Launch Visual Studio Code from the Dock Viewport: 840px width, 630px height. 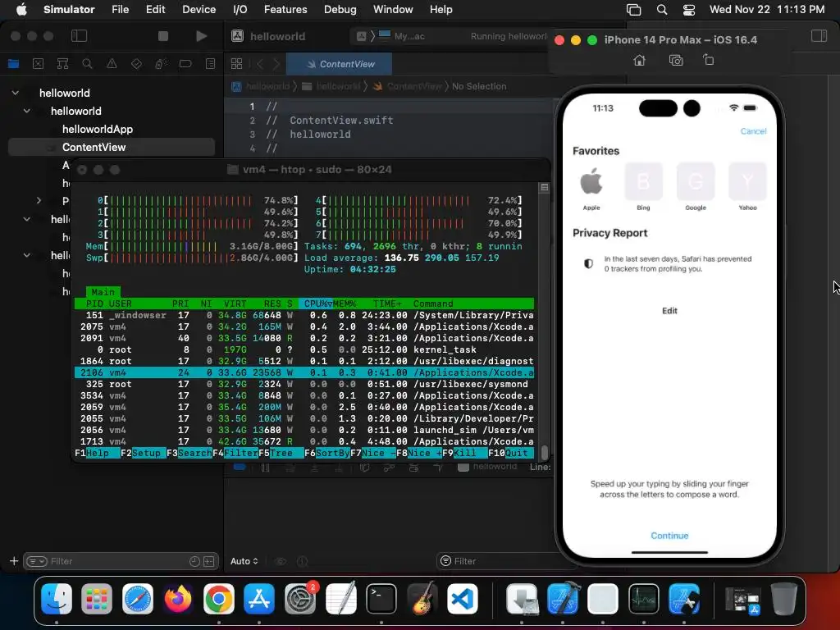click(463, 599)
